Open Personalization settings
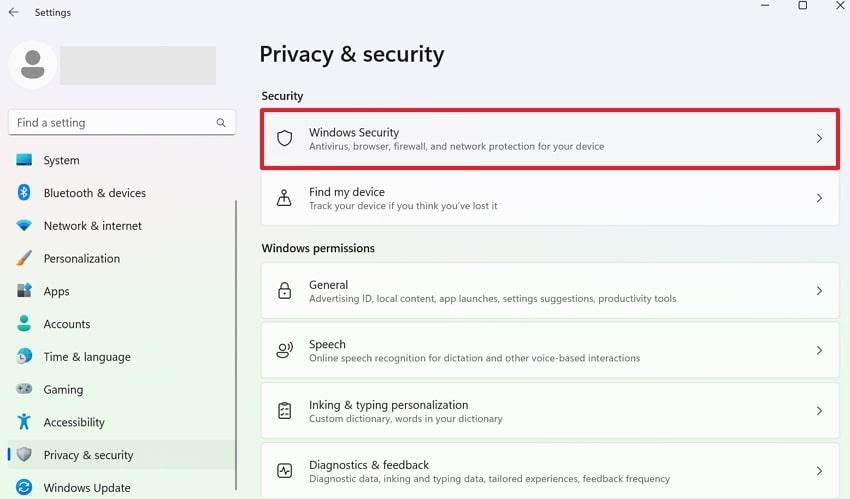Screen dimensions: 850x499 click(81, 258)
